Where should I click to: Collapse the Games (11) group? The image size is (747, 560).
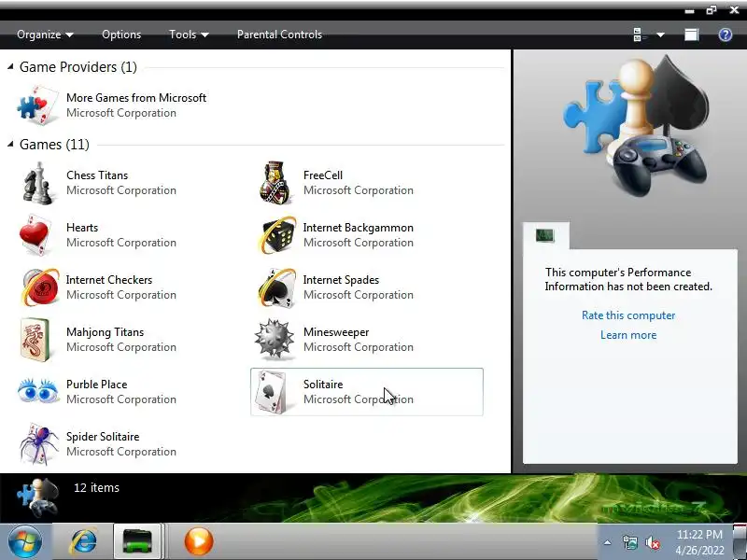10,145
